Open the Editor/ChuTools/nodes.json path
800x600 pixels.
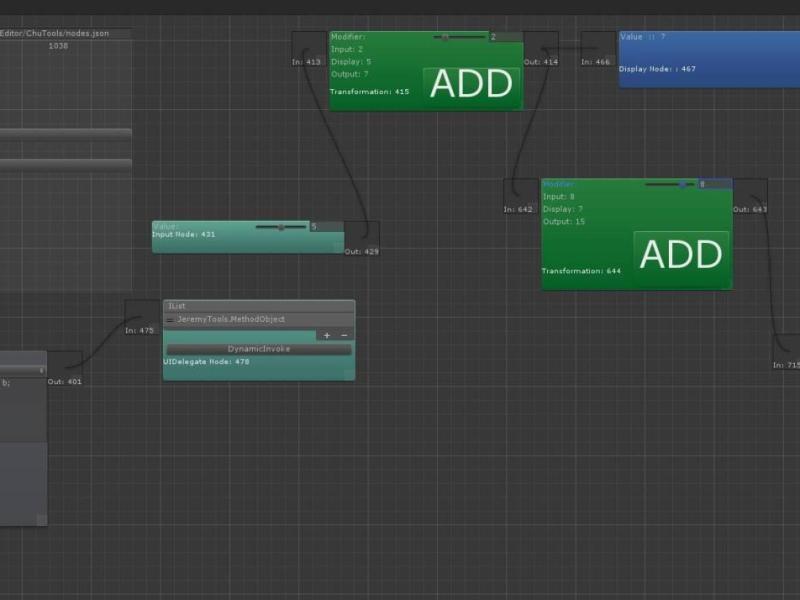tap(55, 32)
